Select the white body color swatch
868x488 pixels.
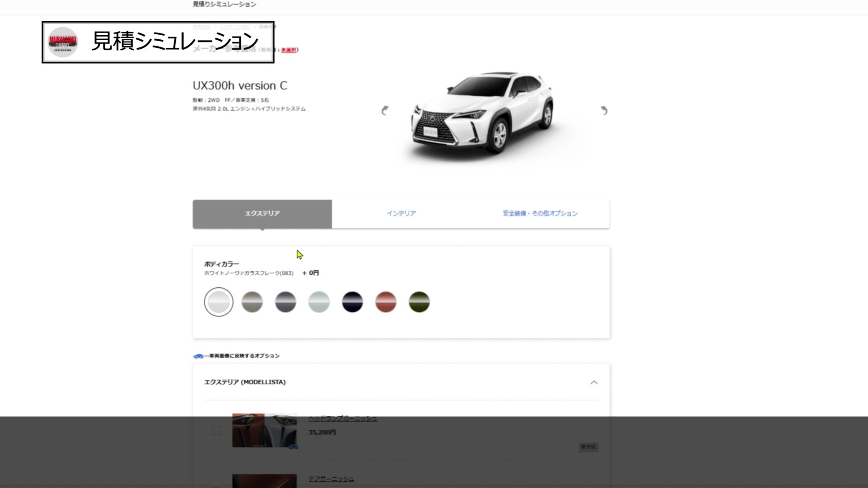218,302
